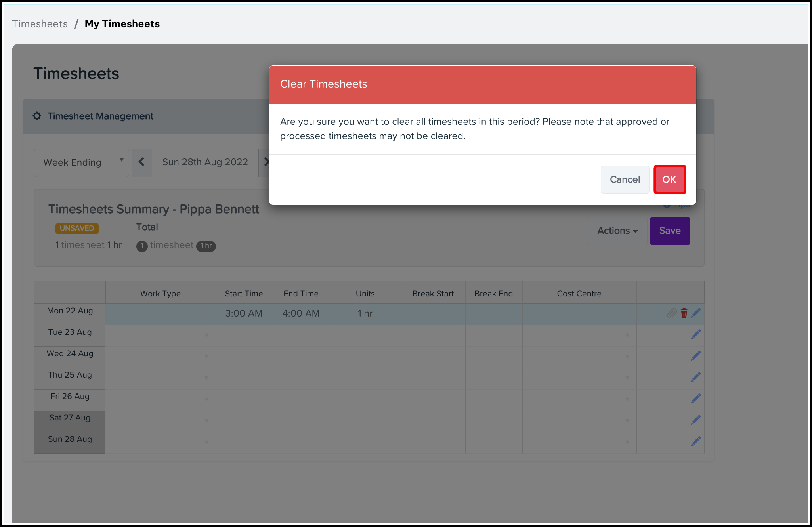Expand the Actions dropdown menu
This screenshot has height=527, width=812.
617,231
